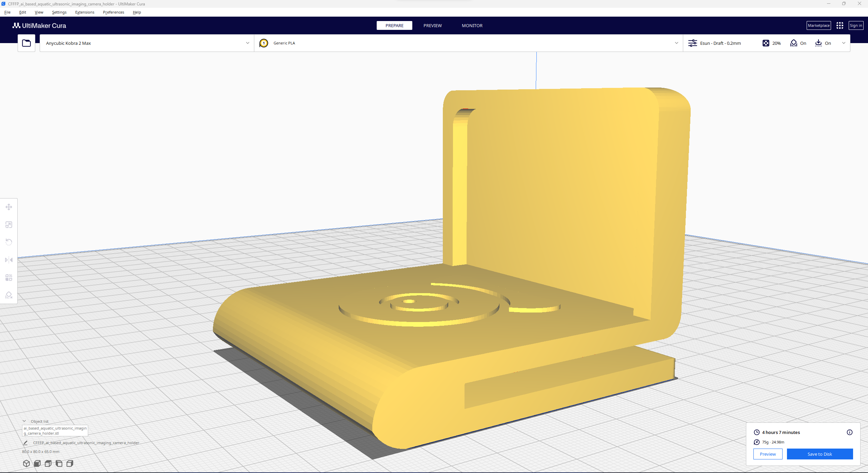Click the Rotate tool icon
This screenshot has height=473, width=868.
[9, 242]
